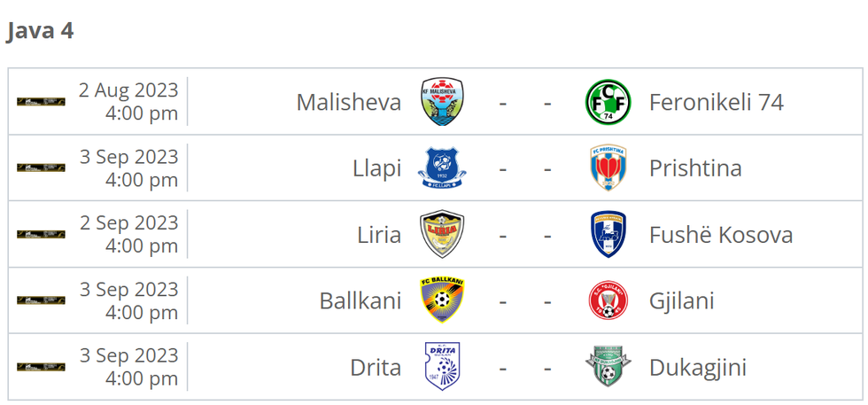
Task: Click the Prishtina team name
Action: pos(694,168)
